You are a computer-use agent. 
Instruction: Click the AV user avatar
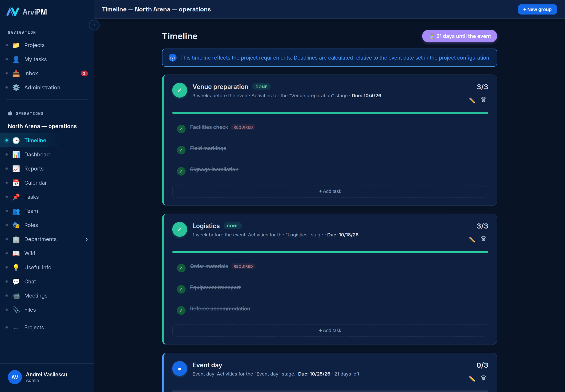pyautogui.click(x=15, y=377)
